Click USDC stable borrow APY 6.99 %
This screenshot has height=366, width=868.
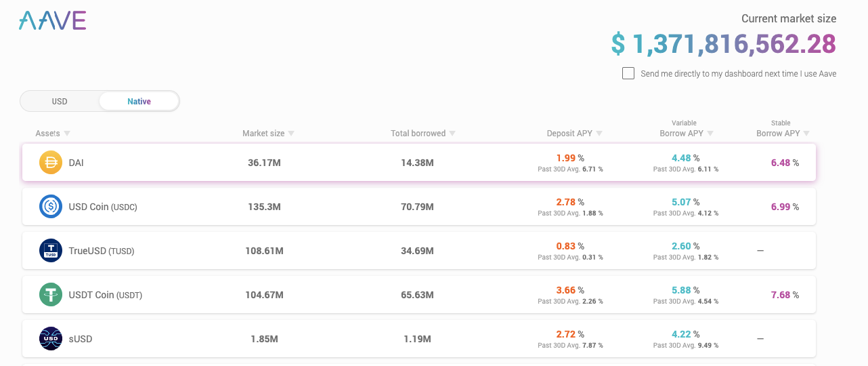(x=785, y=207)
